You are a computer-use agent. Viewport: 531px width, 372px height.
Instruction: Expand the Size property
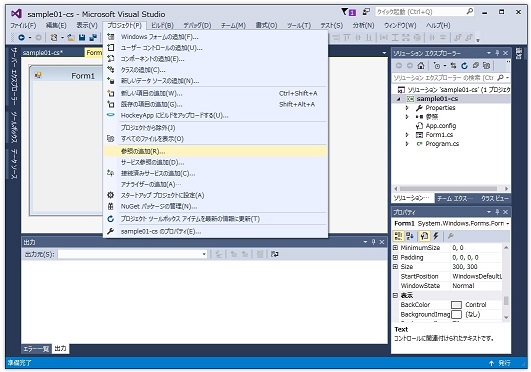coord(395,267)
